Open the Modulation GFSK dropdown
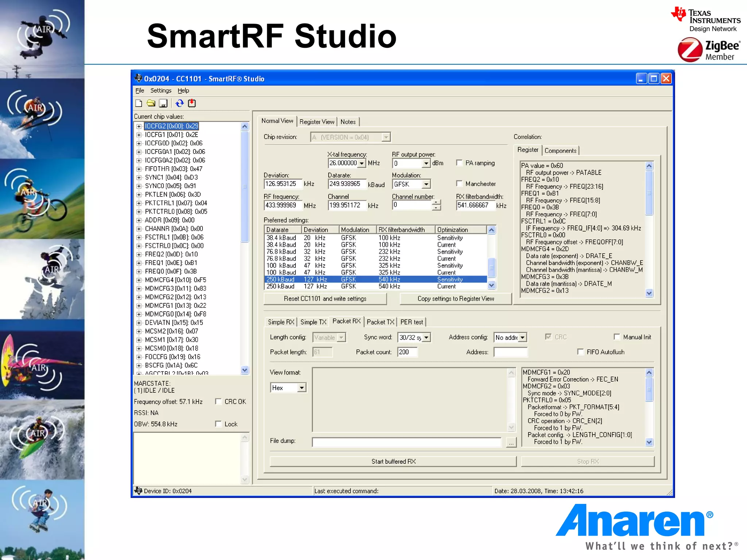 click(x=426, y=184)
